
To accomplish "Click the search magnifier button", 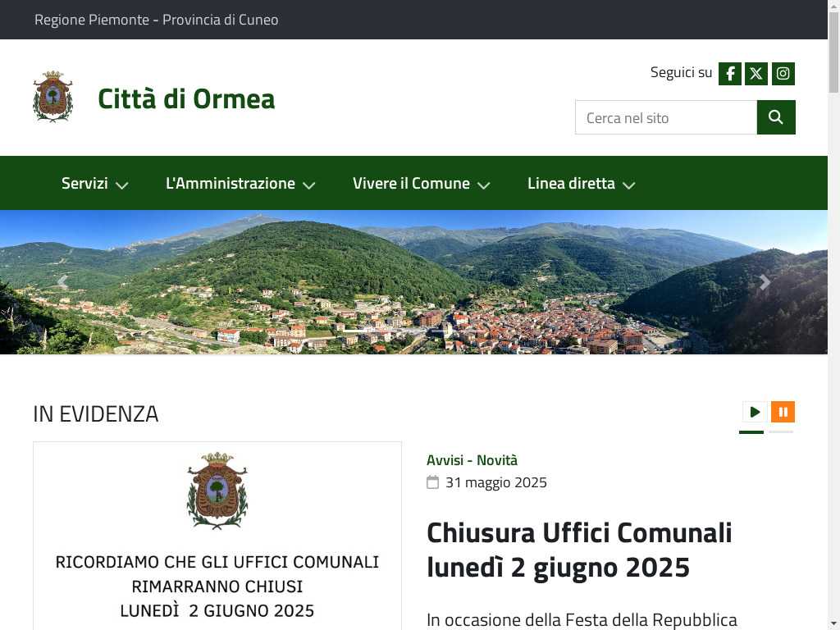I will pyautogui.click(x=776, y=117).
